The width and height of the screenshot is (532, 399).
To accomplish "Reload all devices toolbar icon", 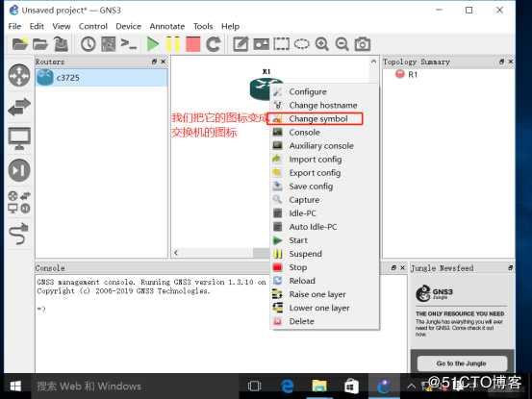I will pos(214,44).
